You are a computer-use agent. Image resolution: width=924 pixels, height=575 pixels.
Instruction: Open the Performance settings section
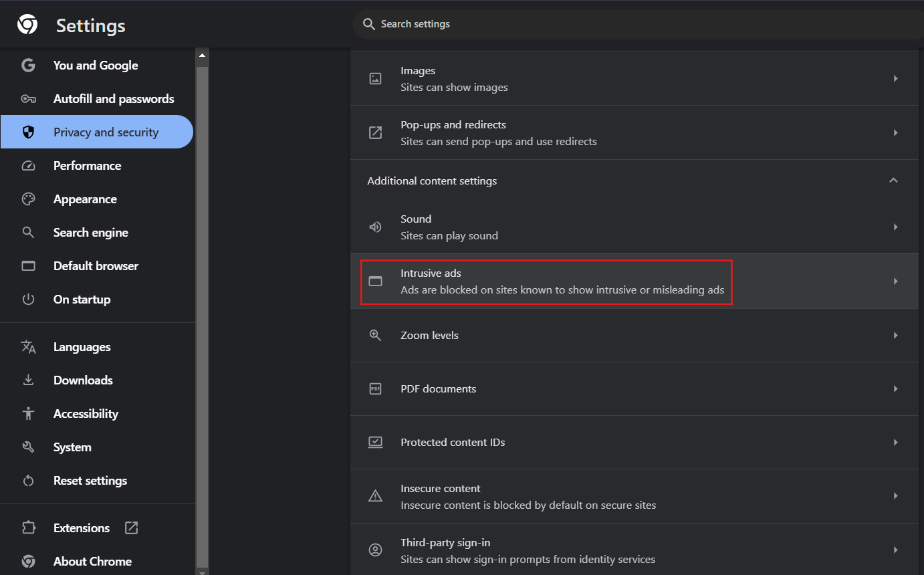87,166
